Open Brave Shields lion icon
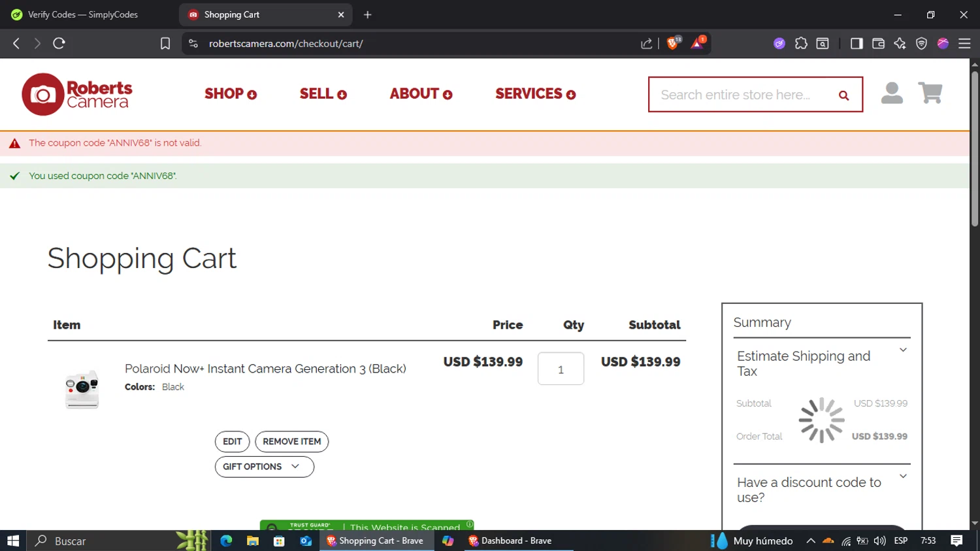Screen dimensions: 980x551 pos(673,43)
